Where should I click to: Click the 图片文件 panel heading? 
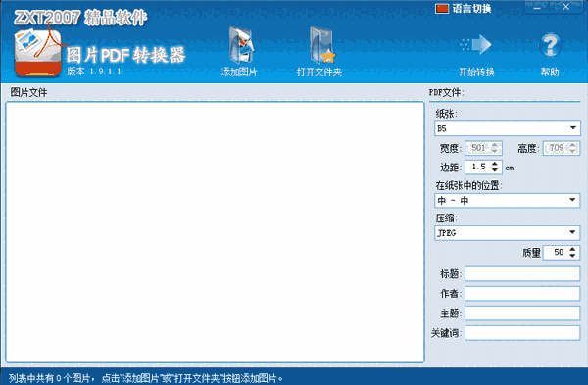28,92
